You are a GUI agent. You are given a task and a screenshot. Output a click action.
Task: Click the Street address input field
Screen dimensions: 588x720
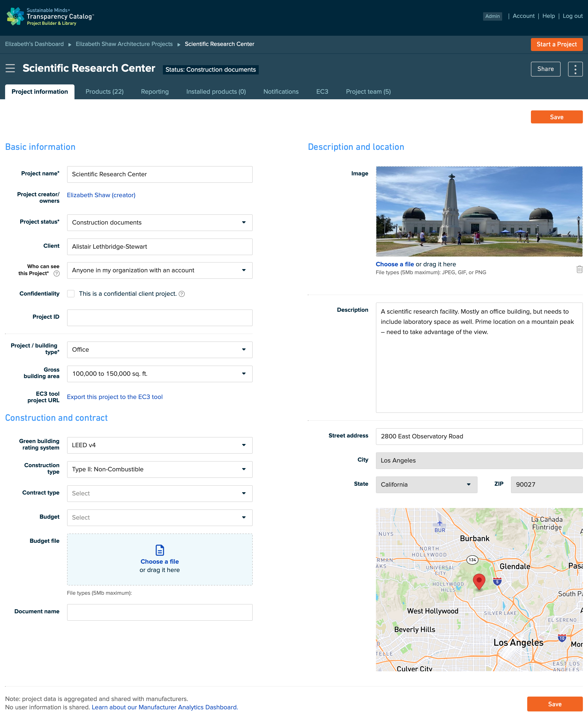pos(479,436)
